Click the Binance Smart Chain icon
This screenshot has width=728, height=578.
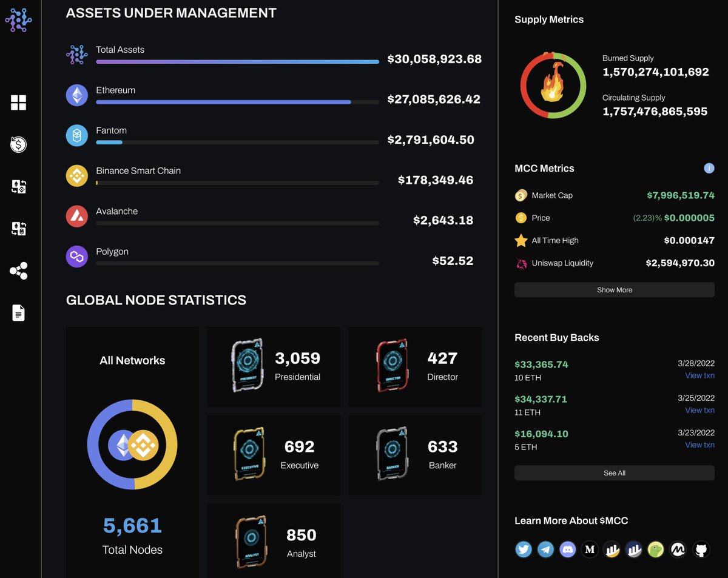(x=77, y=176)
